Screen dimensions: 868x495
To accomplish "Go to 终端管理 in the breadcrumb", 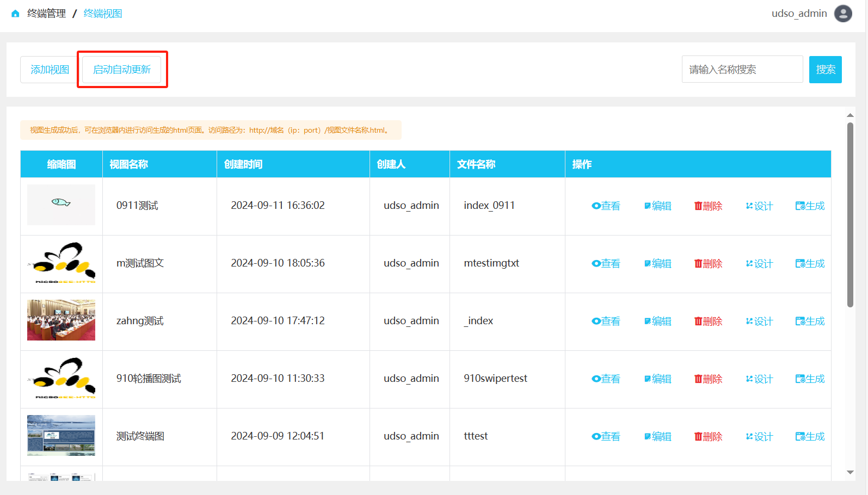I will point(47,14).
